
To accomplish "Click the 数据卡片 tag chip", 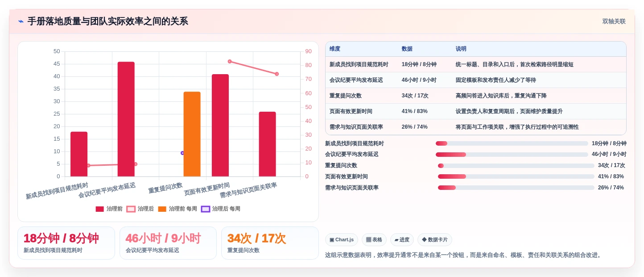I will [435, 240].
